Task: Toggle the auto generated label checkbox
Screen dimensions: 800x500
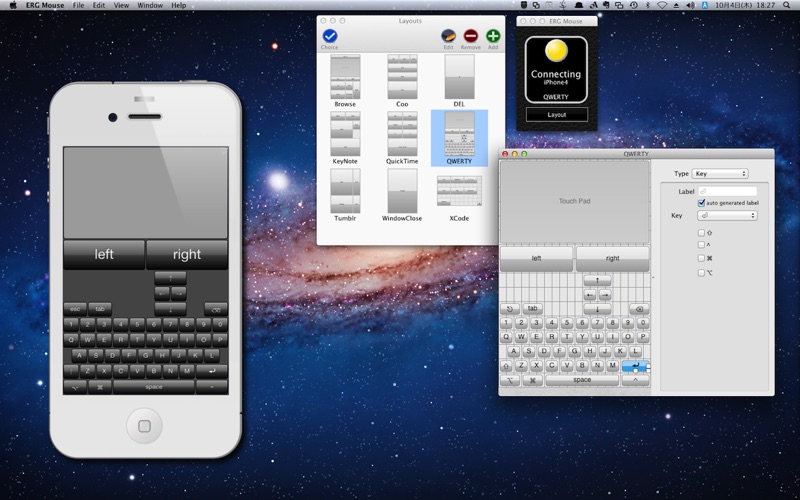Action: point(701,203)
